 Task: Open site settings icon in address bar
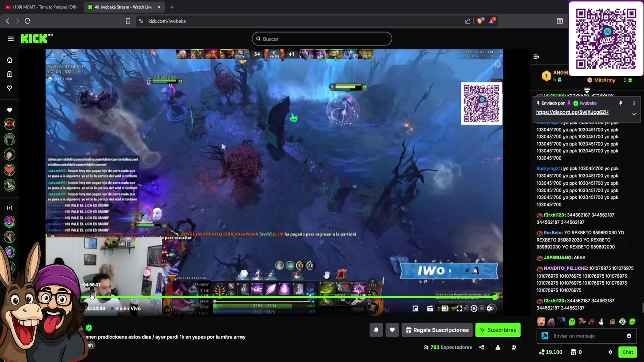pyautogui.click(x=141, y=21)
